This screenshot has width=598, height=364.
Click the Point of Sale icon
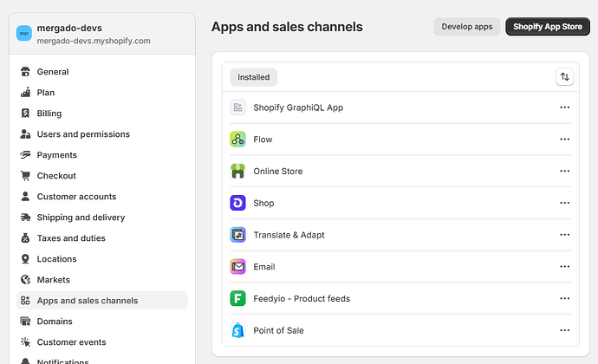(238, 330)
